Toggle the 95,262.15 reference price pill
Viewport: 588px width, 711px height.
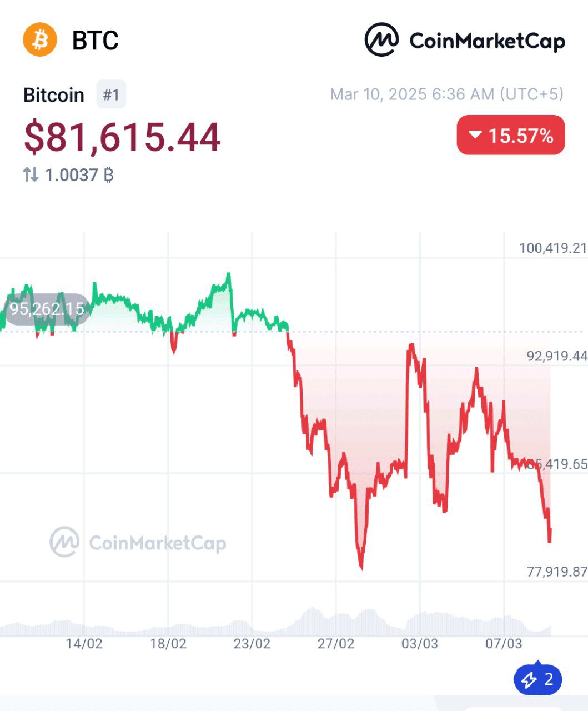[47, 309]
